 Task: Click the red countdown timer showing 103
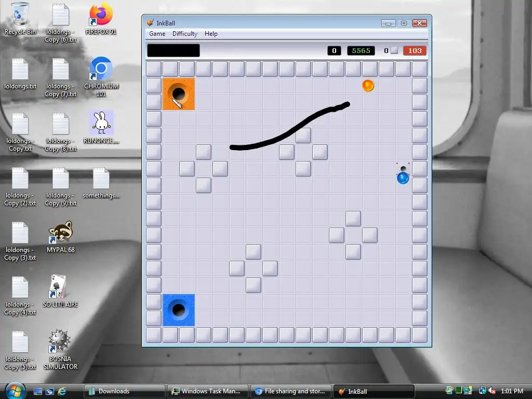coord(415,50)
